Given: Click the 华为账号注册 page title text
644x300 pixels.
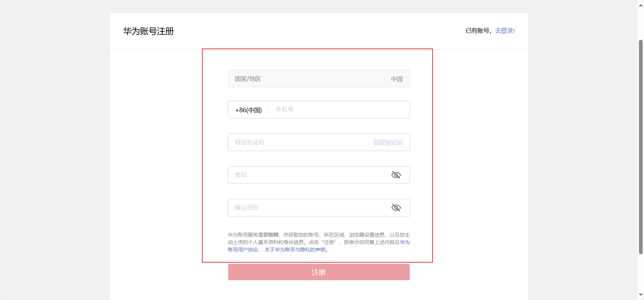Looking at the screenshot, I should pos(148,31).
